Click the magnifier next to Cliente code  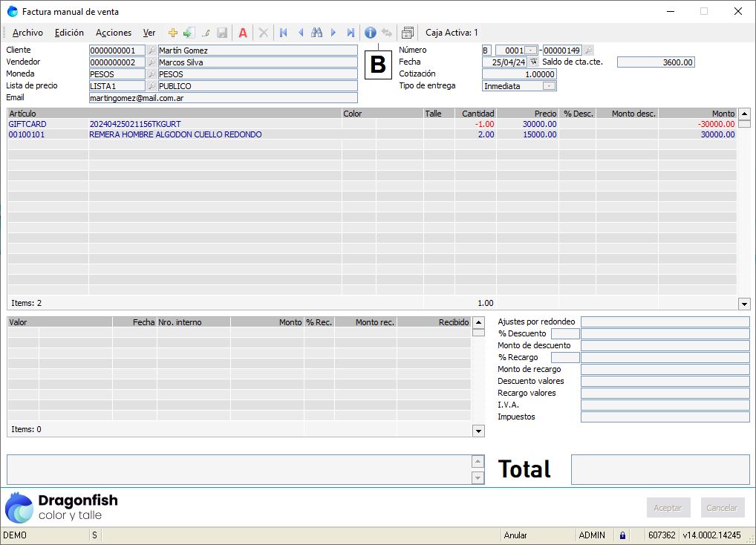tap(151, 50)
